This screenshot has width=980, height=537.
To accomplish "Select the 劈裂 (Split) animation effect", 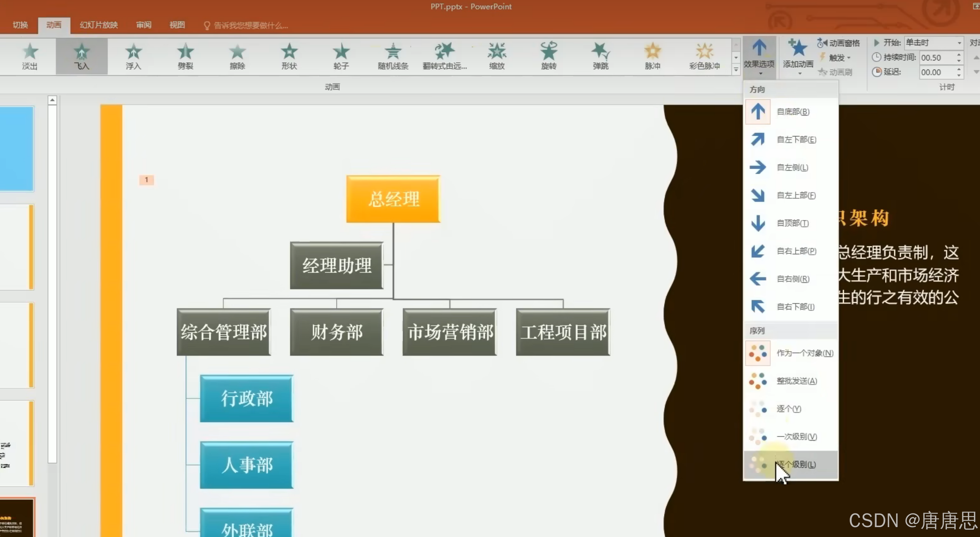I will [185, 56].
